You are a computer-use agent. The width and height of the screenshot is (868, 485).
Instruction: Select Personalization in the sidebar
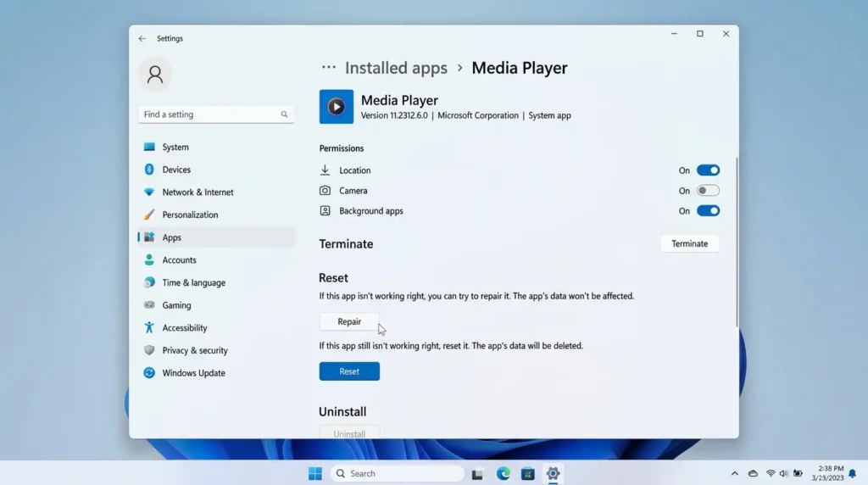[x=216, y=215]
